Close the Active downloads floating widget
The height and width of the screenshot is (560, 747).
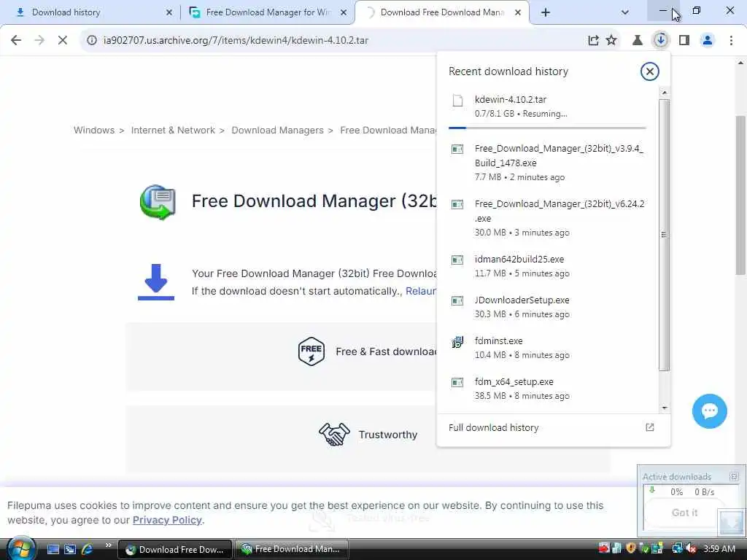734,477
